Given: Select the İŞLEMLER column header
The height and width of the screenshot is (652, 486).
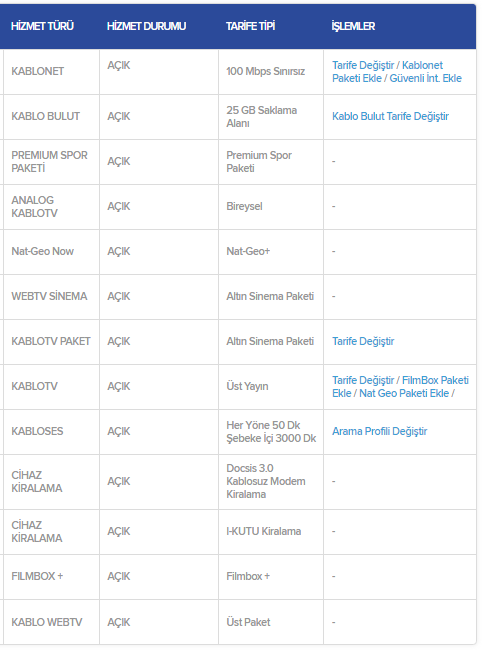Looking at the screenshot, I should click(353, 26).
